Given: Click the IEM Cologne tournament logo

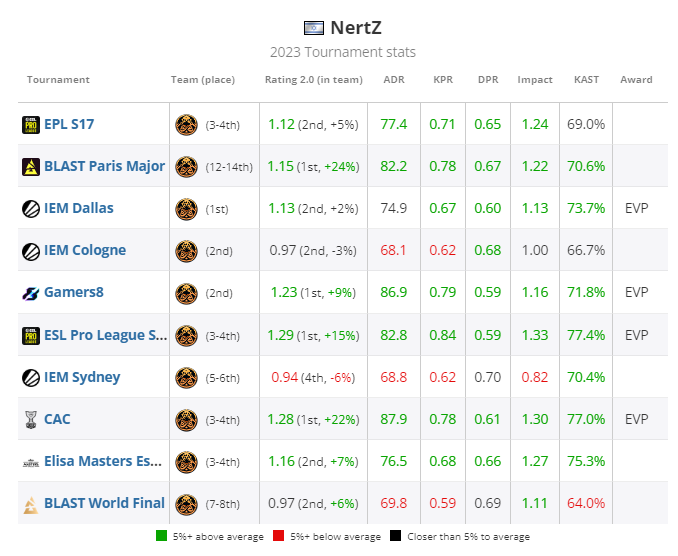Looking at the screenshot, I should pyautogui.click(x=31, y=251).
